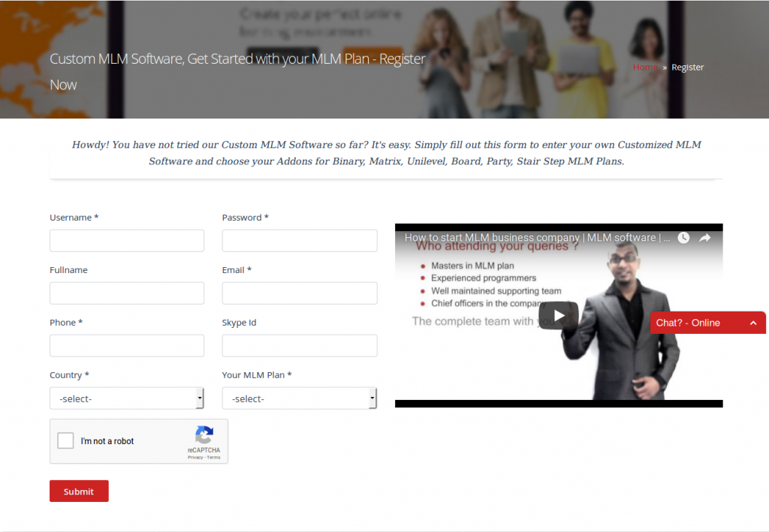The height and width of the screenshot is (532, 769).
Task: Click inside the Skype Id input field
Action: (299, 345)
